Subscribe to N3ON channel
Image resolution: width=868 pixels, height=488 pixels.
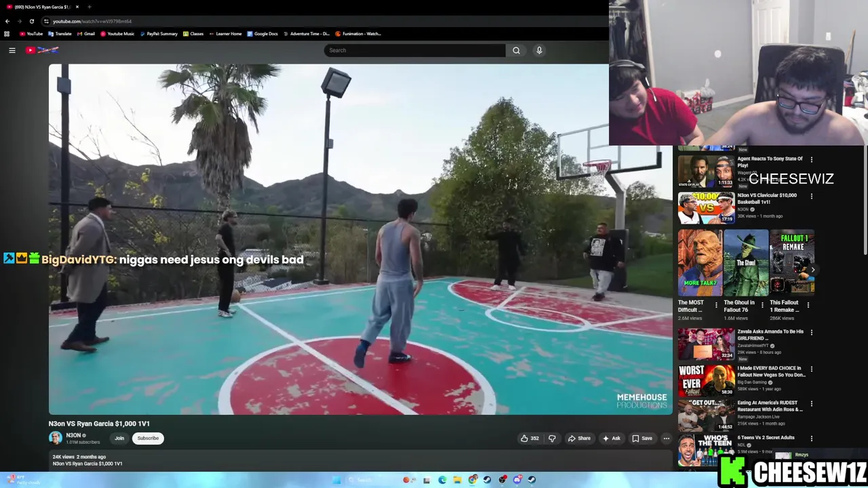[148, 438]
